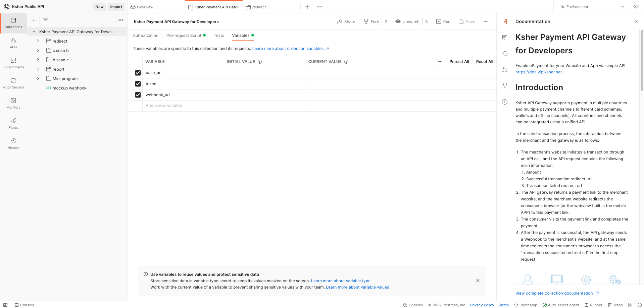
Task: Click the New button
Action: click(99, 7)
